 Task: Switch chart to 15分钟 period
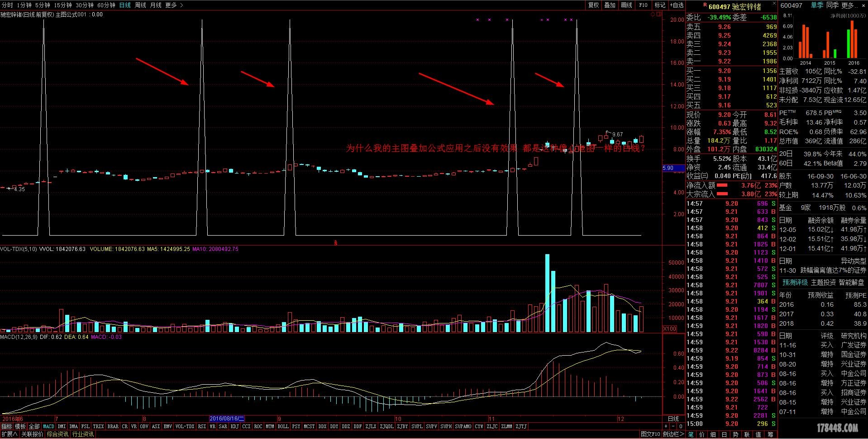[x=63, y=5]
